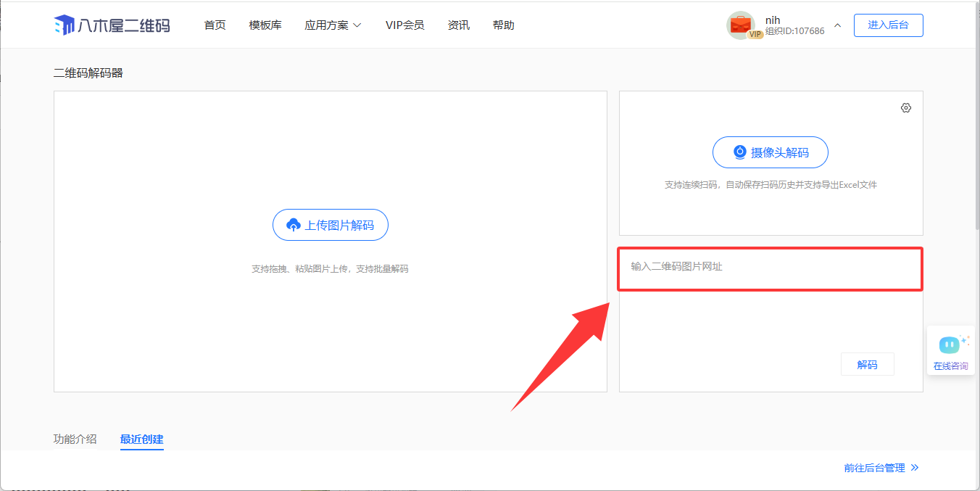Click the user avatar with VIP badge
Screen dimensions: 980x491
pos(741,25)
